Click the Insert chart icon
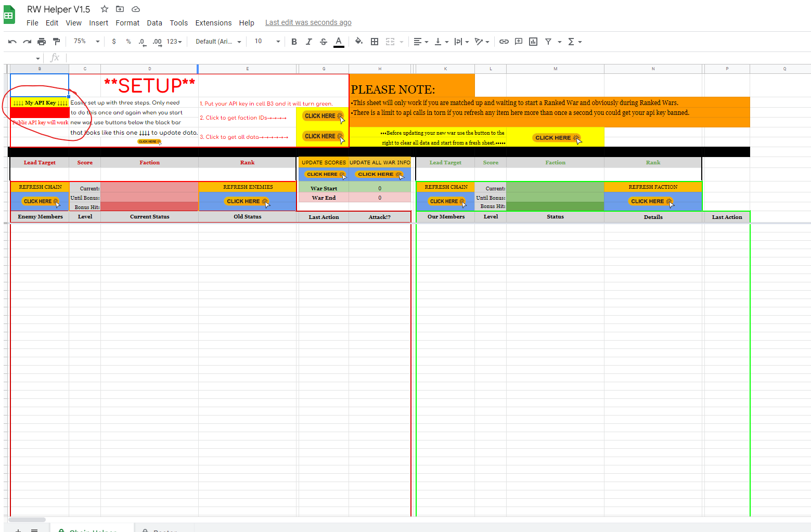811x532 pixels. (x=533, y=42)
